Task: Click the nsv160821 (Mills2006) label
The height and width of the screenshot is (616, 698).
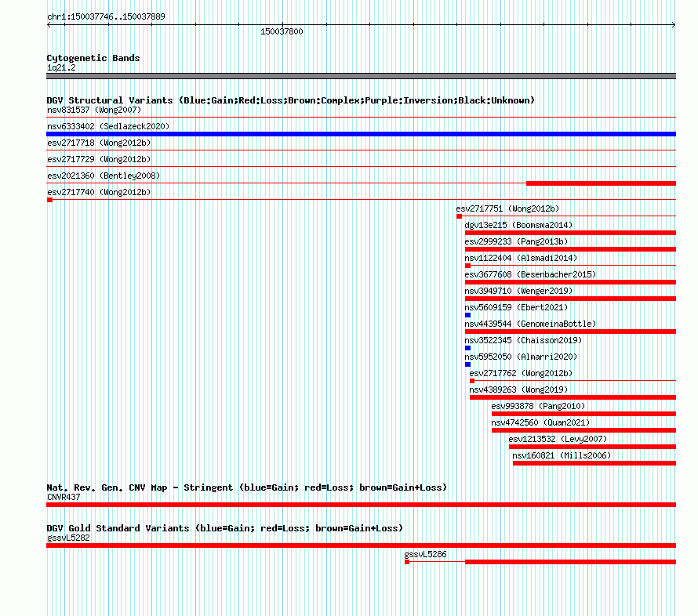Action: click(x=562, y=455)
